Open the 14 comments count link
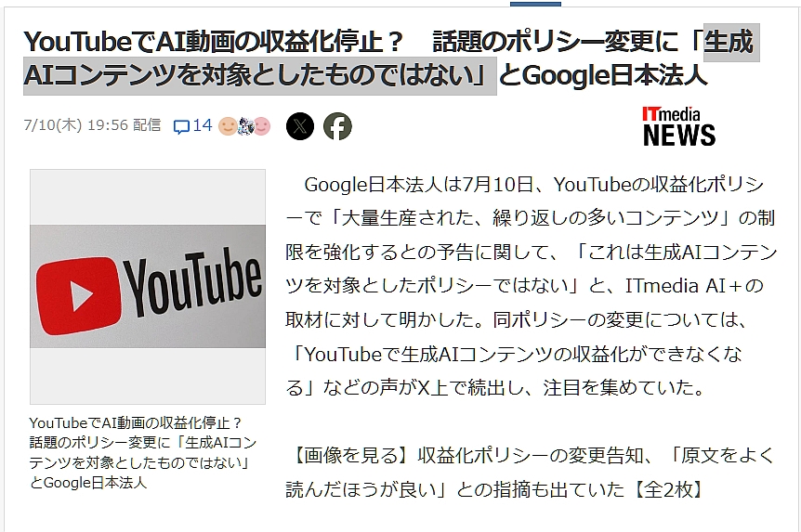Image resolution: width=801 pixels, height=532 pixels. 203,125
